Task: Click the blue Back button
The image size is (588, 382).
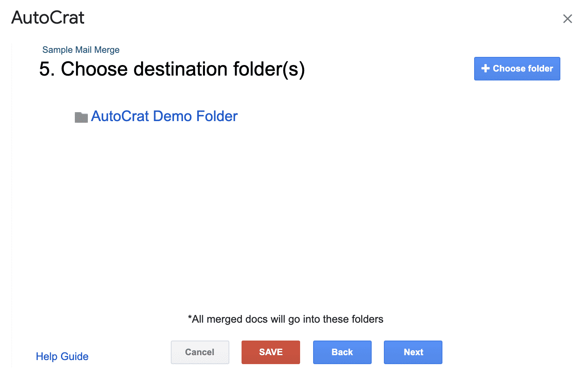Action: tap(342, 352)
